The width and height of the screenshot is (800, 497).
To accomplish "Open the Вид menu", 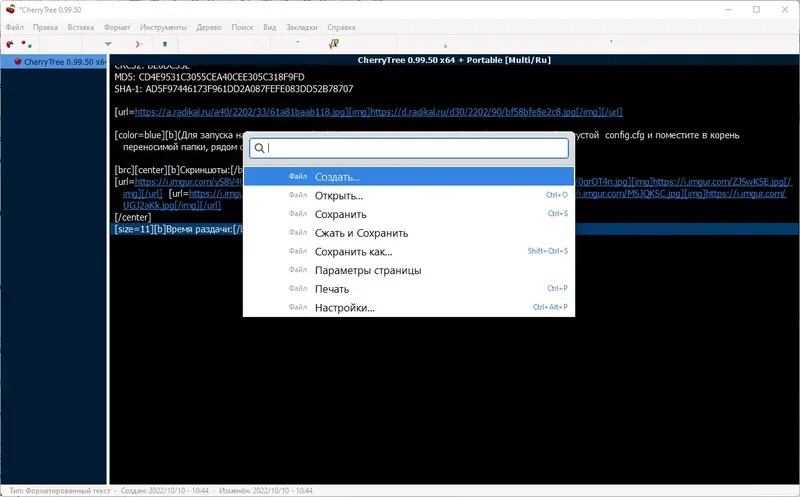I will tap(269, 27).
